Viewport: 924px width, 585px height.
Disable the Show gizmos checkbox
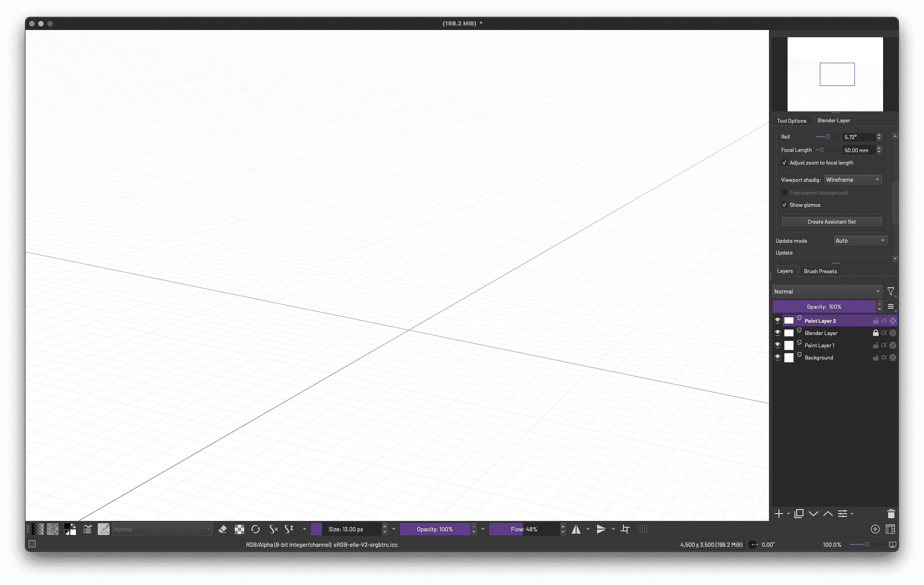click(784, 205)
